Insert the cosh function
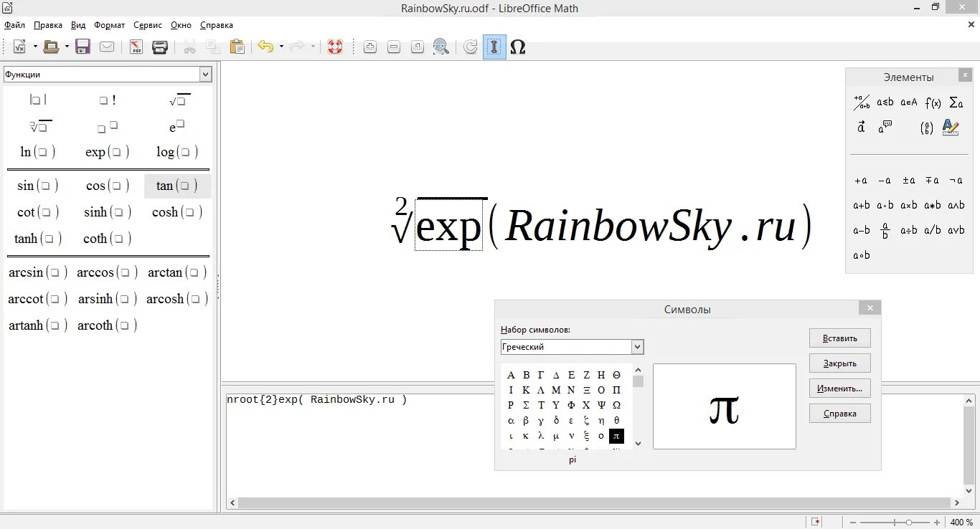This screenshot has width=980, height=529. tap(177, 212)
